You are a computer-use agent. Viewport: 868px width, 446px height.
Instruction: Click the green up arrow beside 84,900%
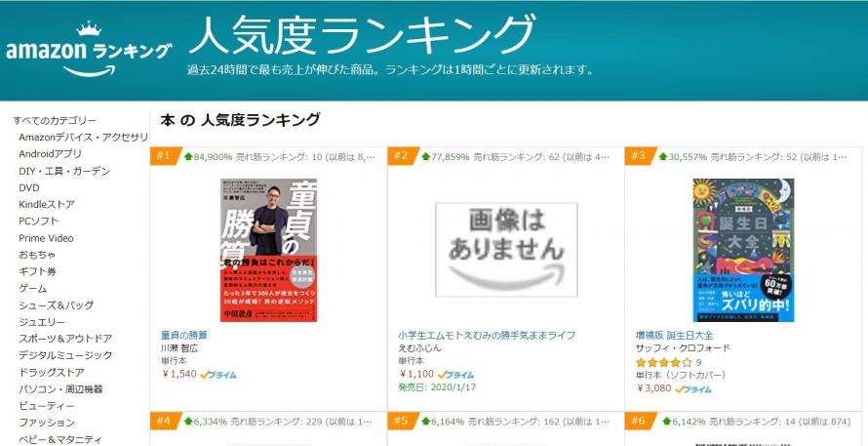[x=187, y=157]
